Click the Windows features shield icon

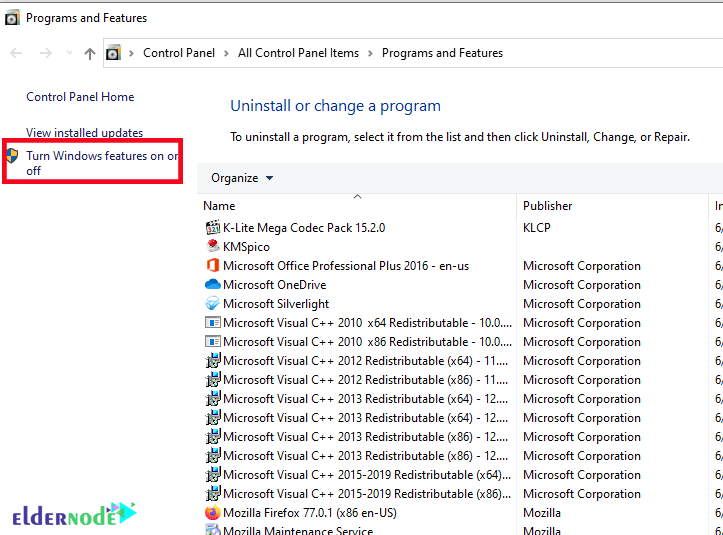12,156
